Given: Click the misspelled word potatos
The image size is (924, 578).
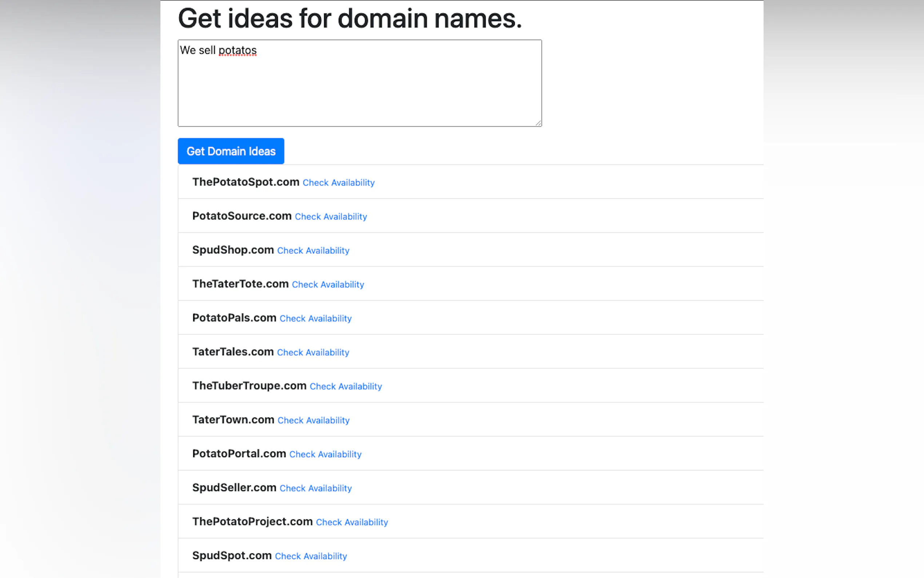Looking at the screenshot, I should pos(237,51).
